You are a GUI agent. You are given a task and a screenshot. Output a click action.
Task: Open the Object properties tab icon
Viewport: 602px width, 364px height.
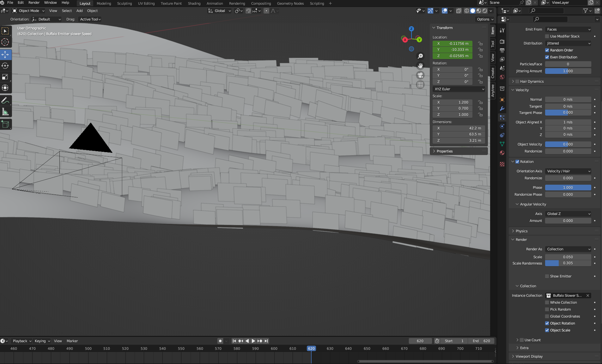(502, 100)
